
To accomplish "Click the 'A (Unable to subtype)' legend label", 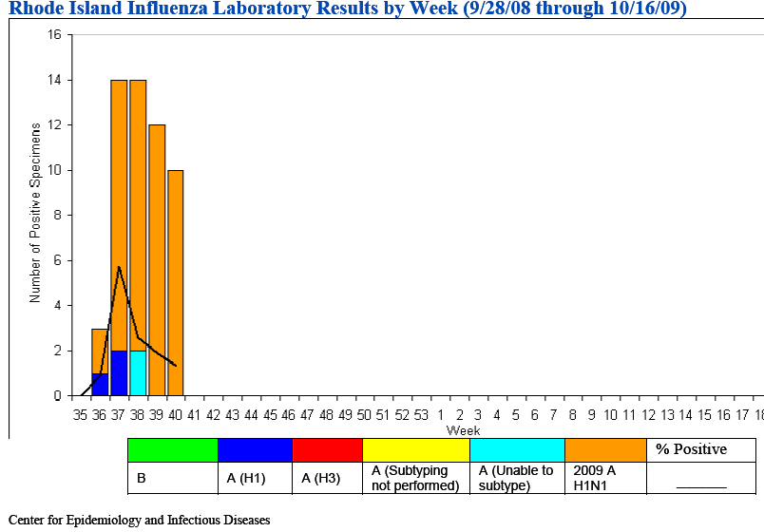I will click(515, 478).
